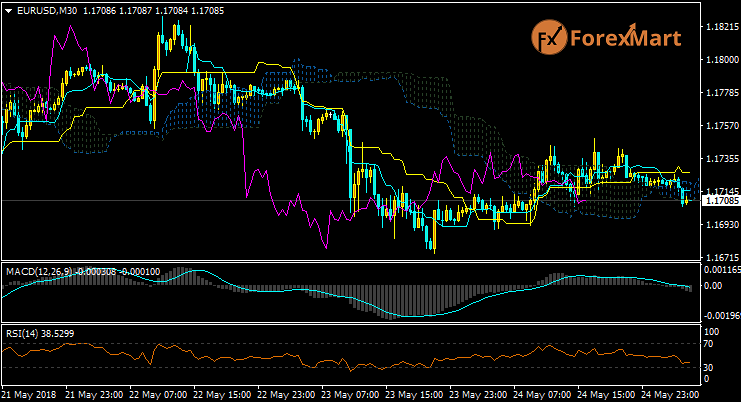
Task: Click the RSI 30 oversold level label
Action: [x=710, y=367]
